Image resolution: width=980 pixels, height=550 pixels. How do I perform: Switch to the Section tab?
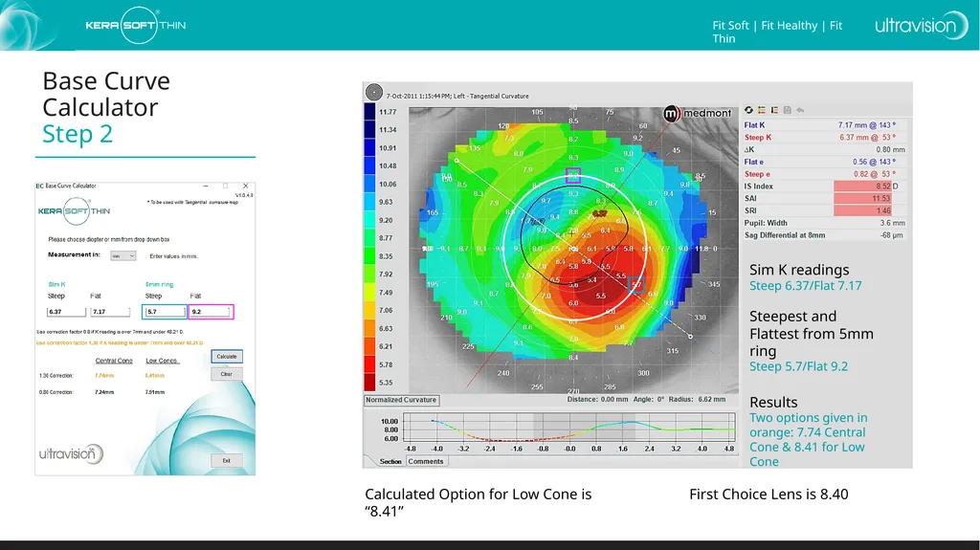pyautogui.click(x=390, y=461)
